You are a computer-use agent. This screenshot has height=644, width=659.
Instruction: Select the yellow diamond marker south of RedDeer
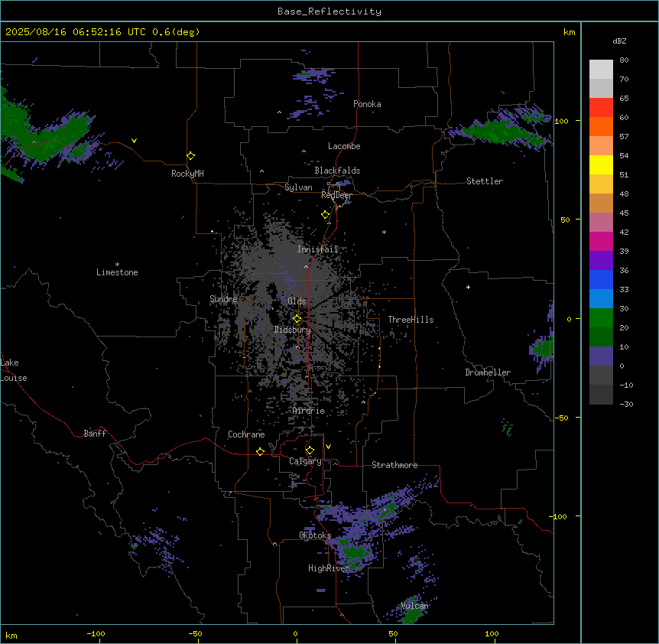coord(326,215)
